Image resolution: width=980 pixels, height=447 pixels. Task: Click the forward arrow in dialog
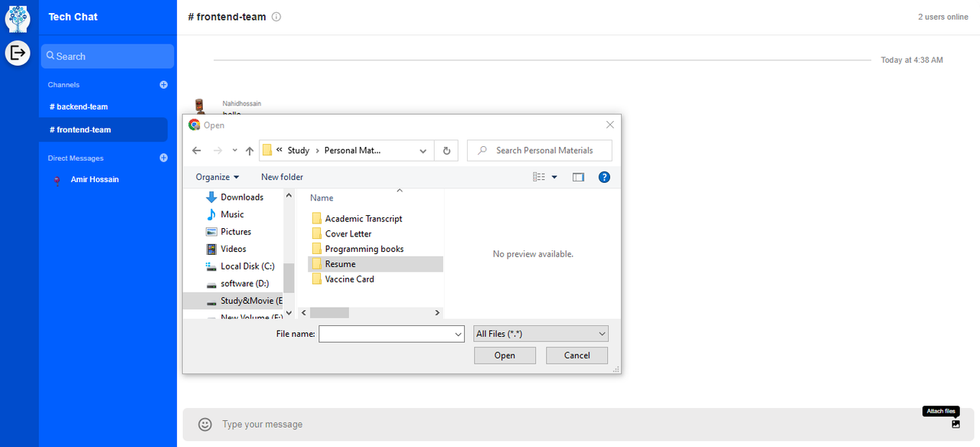(x=217, y=151)
